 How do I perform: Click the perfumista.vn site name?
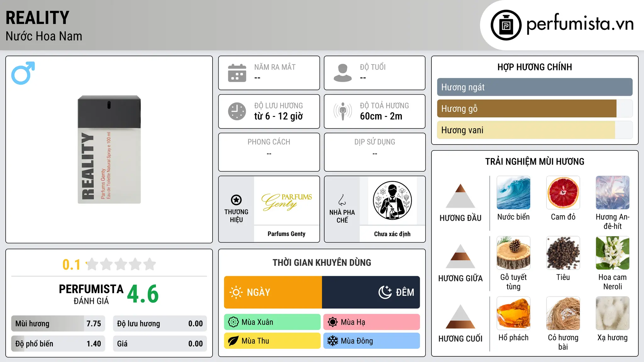580,24
